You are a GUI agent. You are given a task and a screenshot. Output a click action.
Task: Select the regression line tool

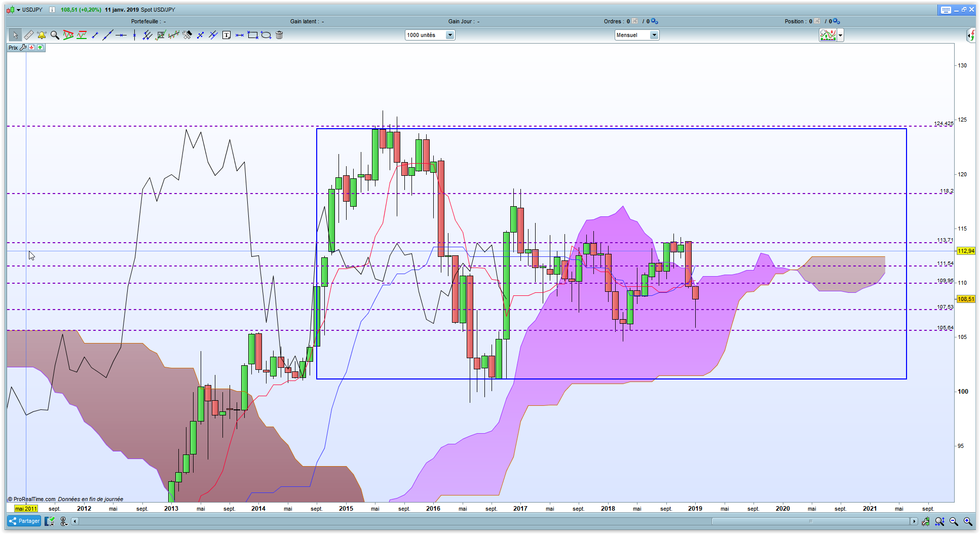point(174,35)
